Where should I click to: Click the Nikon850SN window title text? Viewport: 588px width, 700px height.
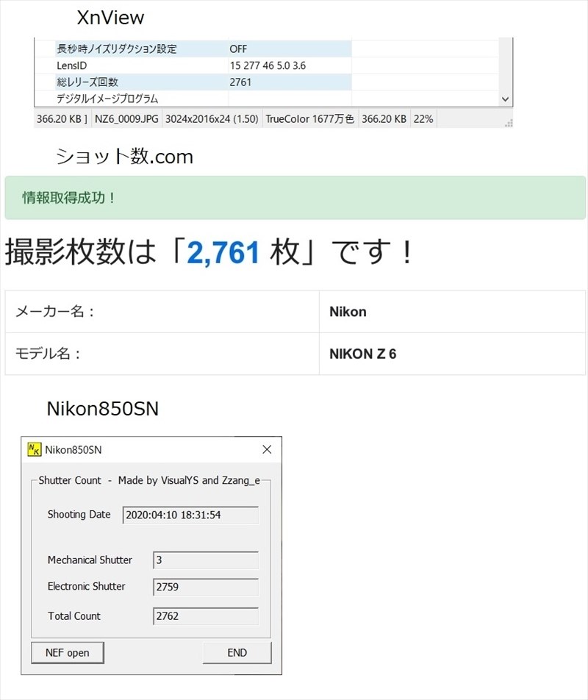coord(73,449)
